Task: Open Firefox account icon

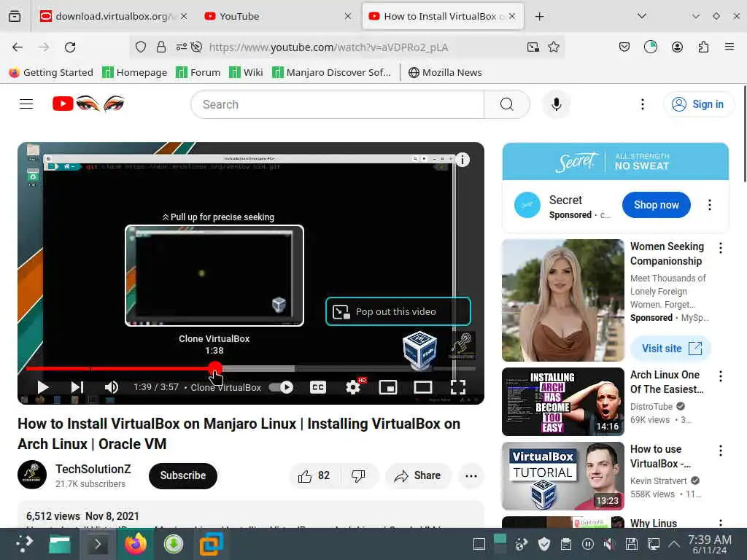Action: (677, 47)
